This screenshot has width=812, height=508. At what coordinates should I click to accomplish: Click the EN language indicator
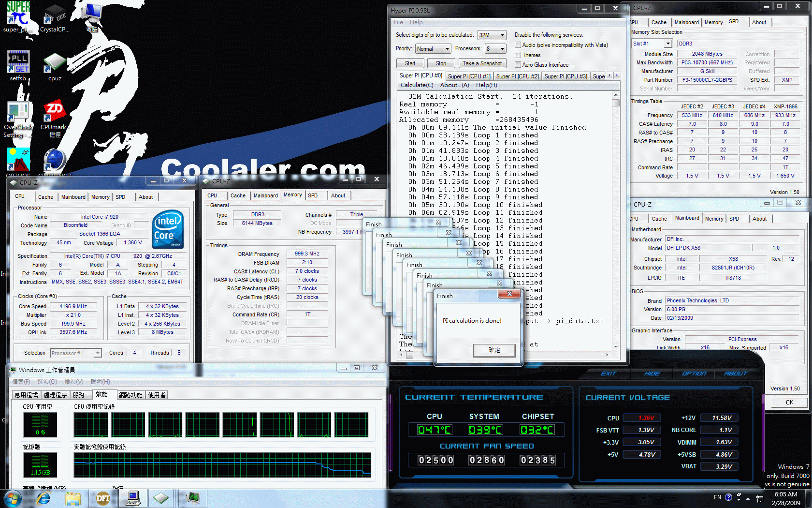pos(717,497)
